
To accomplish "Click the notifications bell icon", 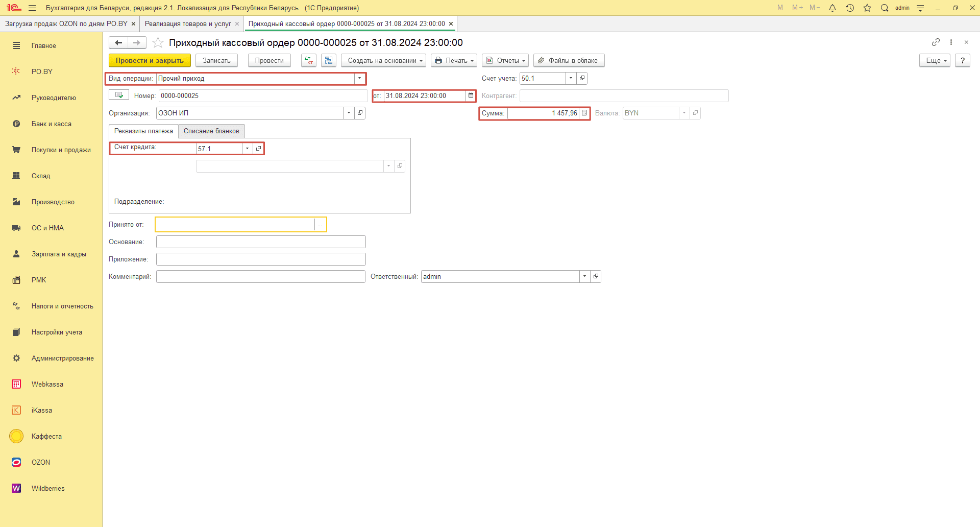I will click(x=832, y=8).
